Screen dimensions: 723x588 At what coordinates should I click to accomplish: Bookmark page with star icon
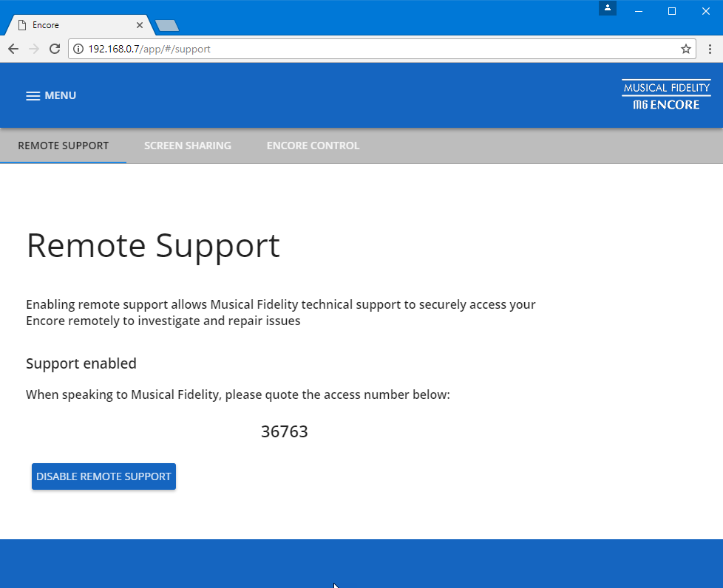click(x=685, y=49)
